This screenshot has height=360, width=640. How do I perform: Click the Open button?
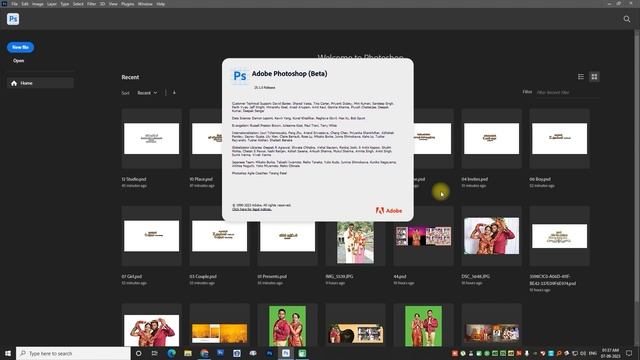coord(18,61)
